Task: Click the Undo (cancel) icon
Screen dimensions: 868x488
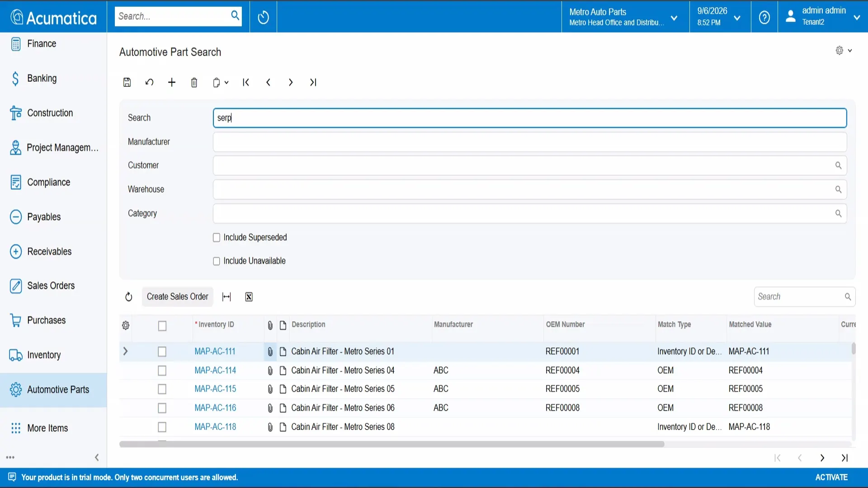Action: 149,82
